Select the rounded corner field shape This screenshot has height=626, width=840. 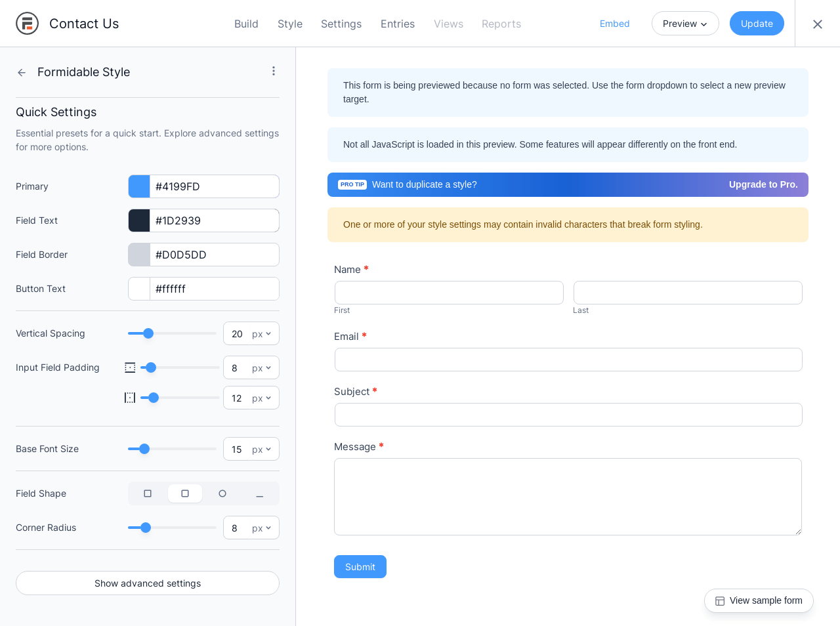coord(185,493)
